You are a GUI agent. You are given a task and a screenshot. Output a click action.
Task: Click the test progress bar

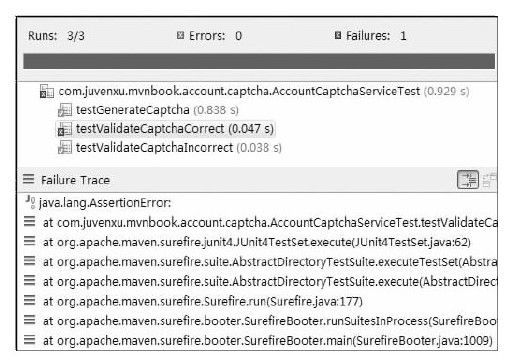[x=259, y=61]
